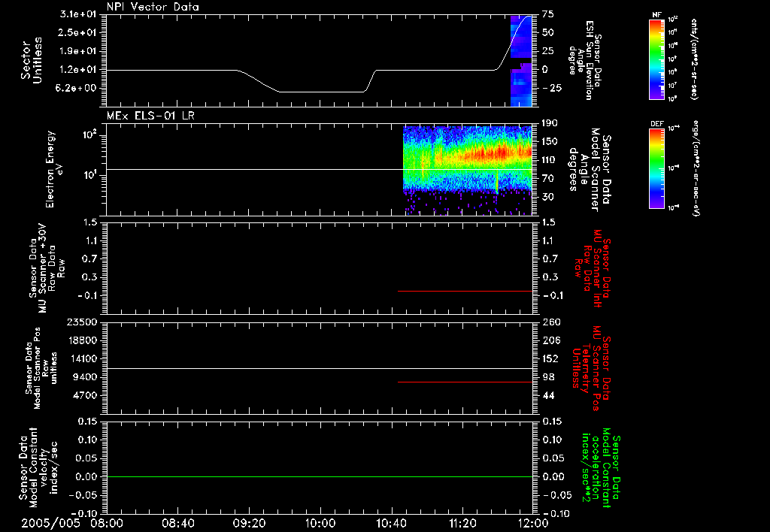Click the ESH Sun Elevation Angle axis title

pos(585,60)
